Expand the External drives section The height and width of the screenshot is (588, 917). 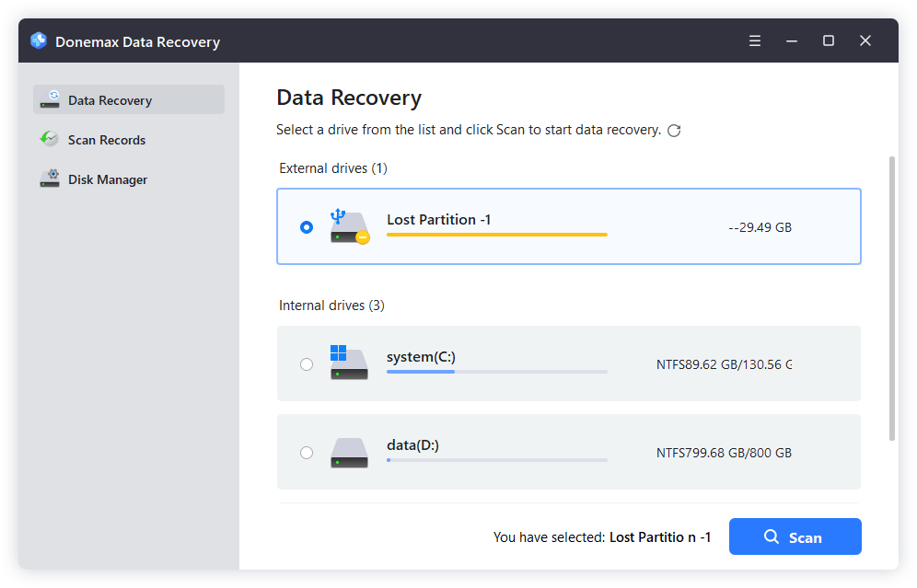pos(331,167)
